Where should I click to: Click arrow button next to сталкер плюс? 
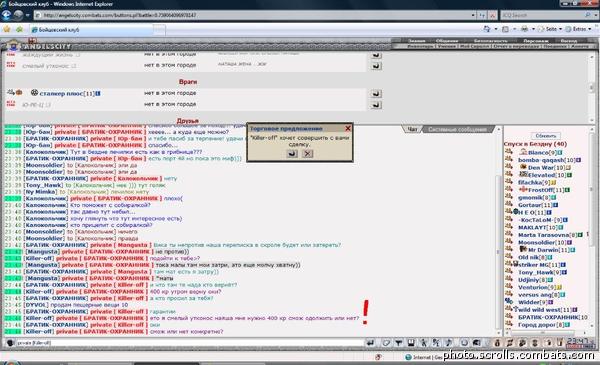376,93
